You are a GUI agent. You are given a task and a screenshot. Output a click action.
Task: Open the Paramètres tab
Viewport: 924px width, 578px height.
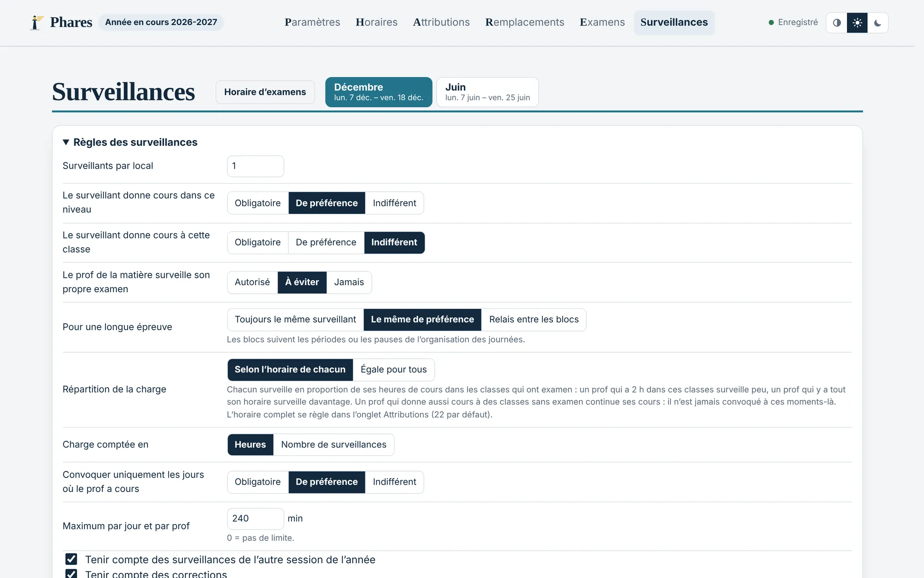click(312, 22)
